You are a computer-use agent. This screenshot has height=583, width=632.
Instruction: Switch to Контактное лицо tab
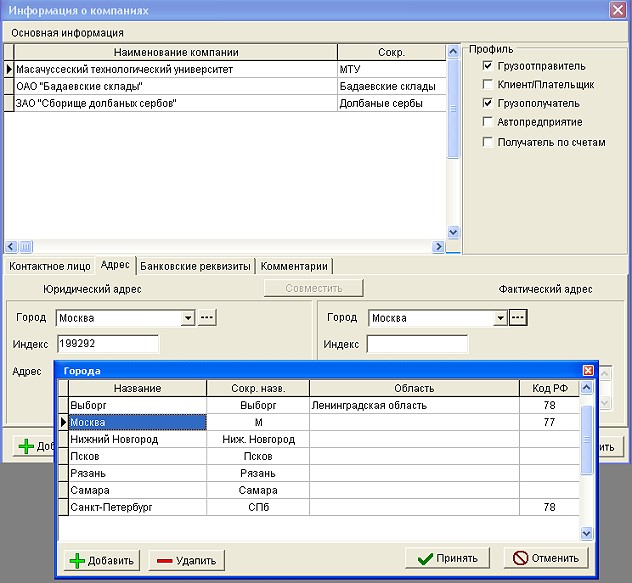pos(49,266)
